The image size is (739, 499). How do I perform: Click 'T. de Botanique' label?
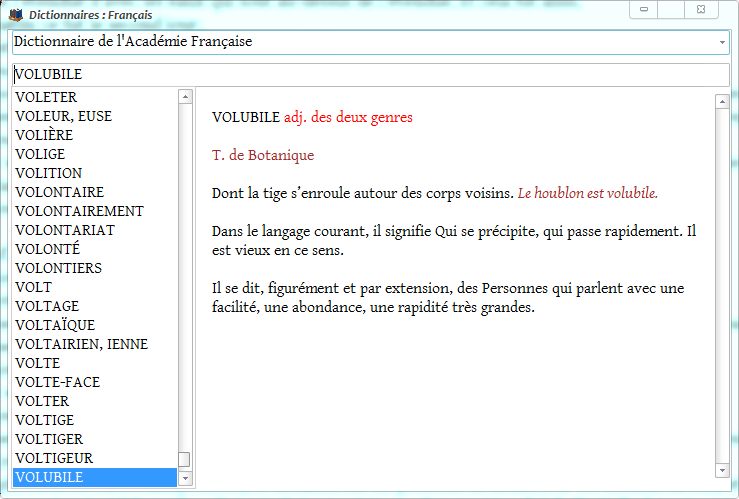click(263, 155)
